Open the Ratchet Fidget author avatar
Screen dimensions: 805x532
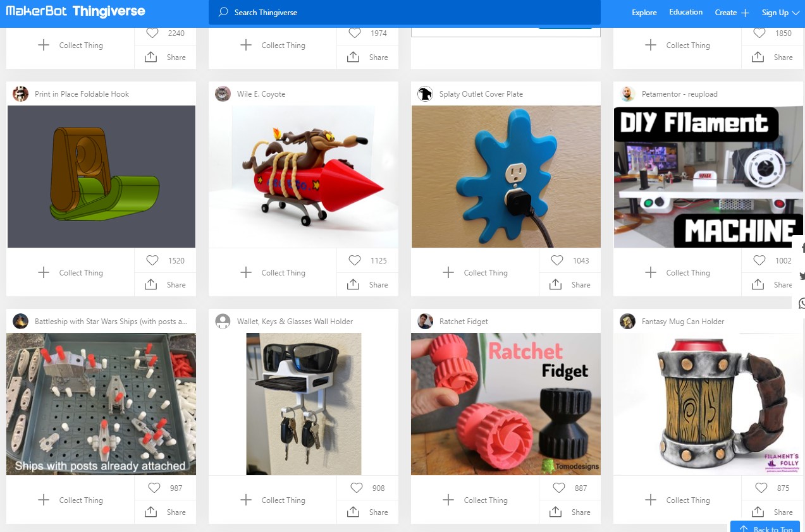click(x=425, y=321)
